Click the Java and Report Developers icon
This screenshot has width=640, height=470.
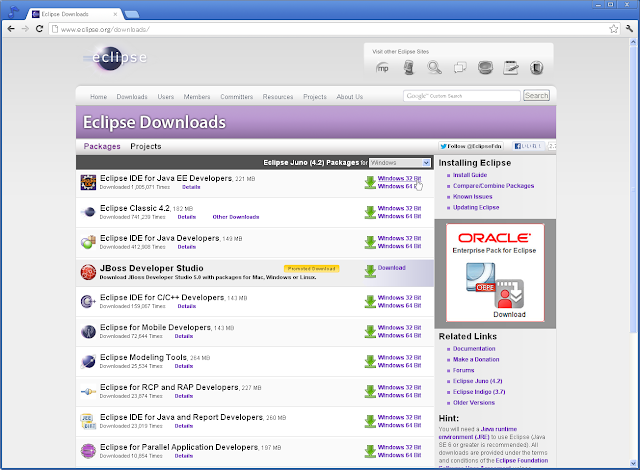pyautogui.click(x=88, y=421)
